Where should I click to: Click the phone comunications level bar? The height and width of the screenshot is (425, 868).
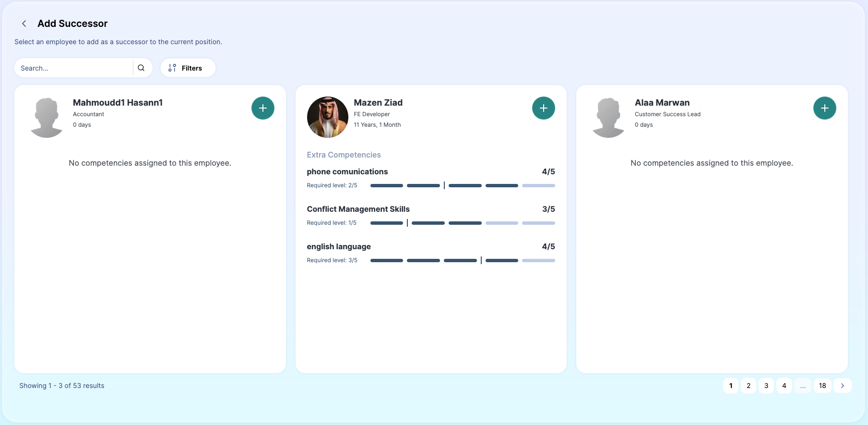(463, 185)
